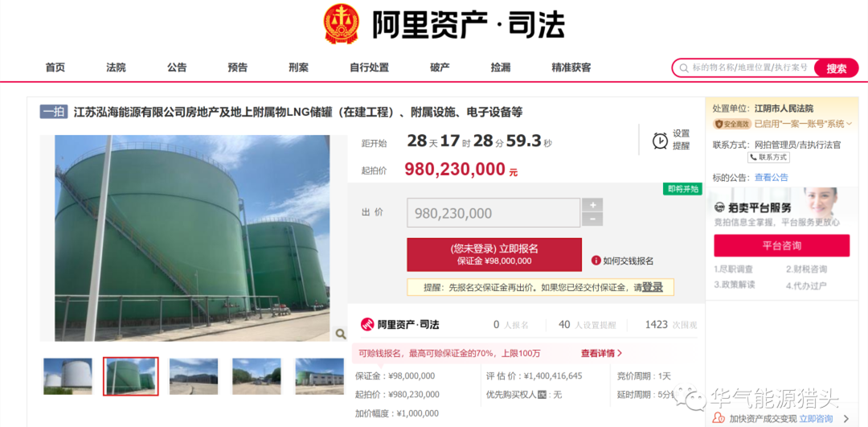Increase bid with the plus stepper
This screenshot has height=427, width=868.
click(592, 205)
